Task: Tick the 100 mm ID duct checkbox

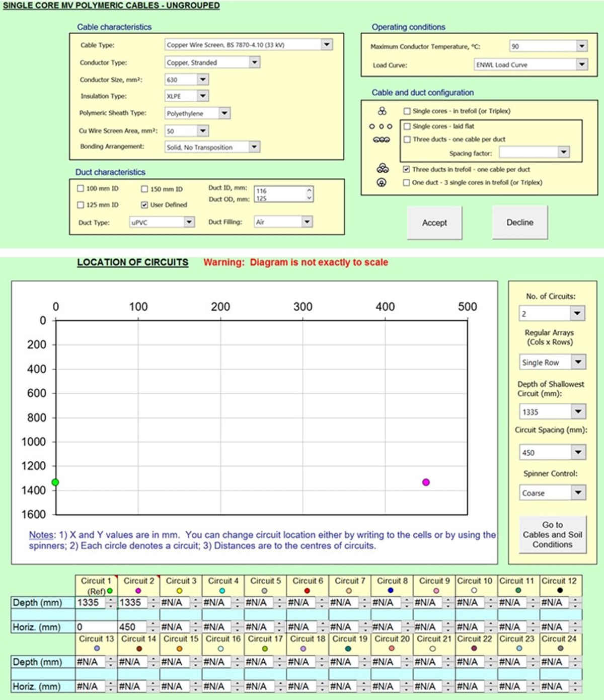Action: [81, 188]
